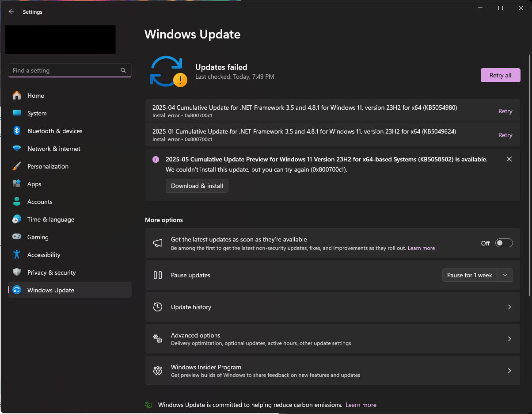Click the purple info icon beside KB5058502
This screenshot has height=414, width=532.
pos(156,160)
